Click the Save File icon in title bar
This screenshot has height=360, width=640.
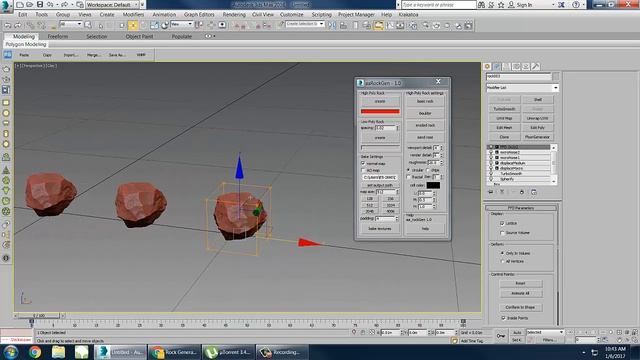pos(40,4)
